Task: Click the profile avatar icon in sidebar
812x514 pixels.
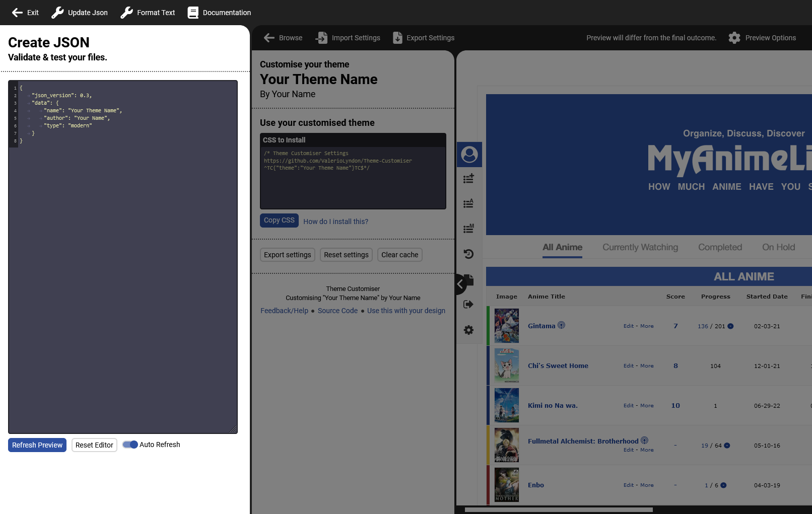Action: click(x=469, y=155)
